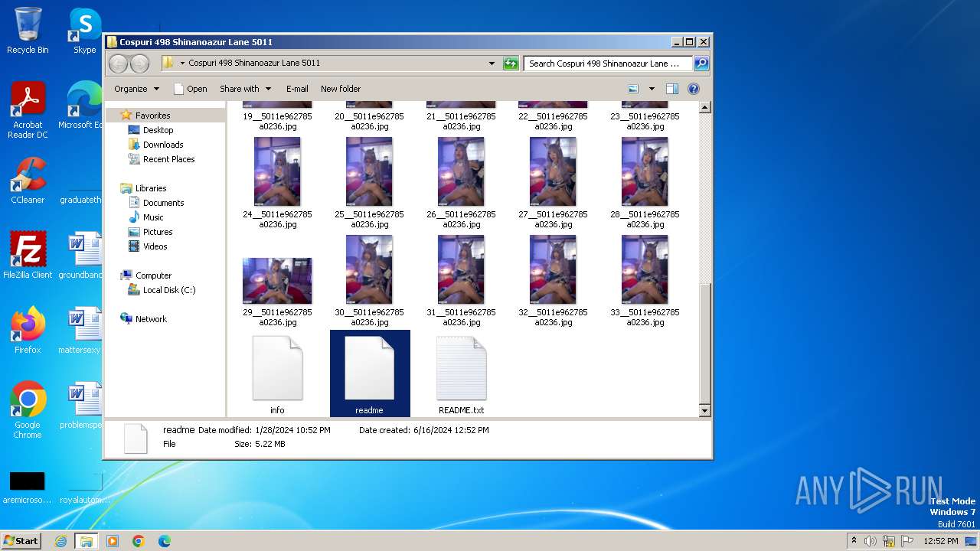Viewport: 980px width, 551px height.
Task: Select Favorites in the navigation pane
Action: [x=152, y=116]
